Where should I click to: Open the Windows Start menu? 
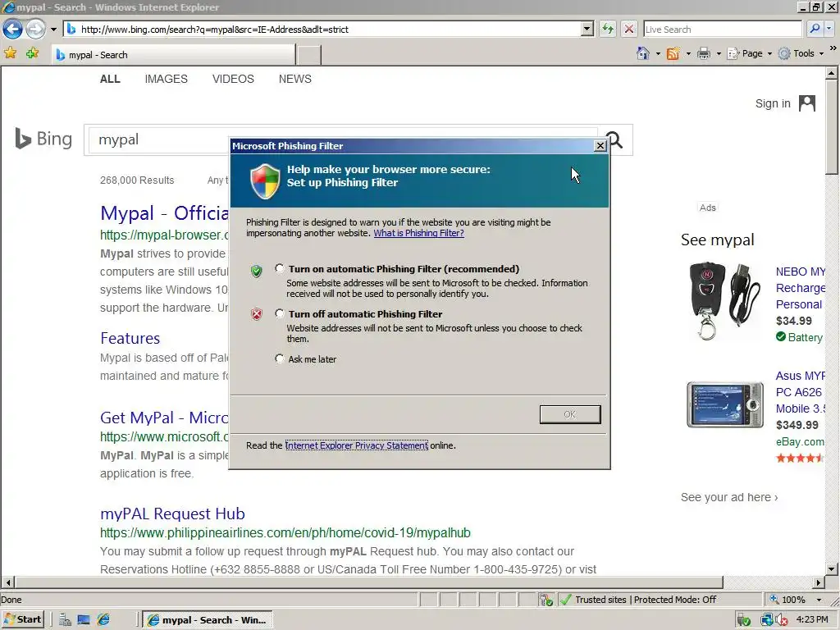(22, 620)
